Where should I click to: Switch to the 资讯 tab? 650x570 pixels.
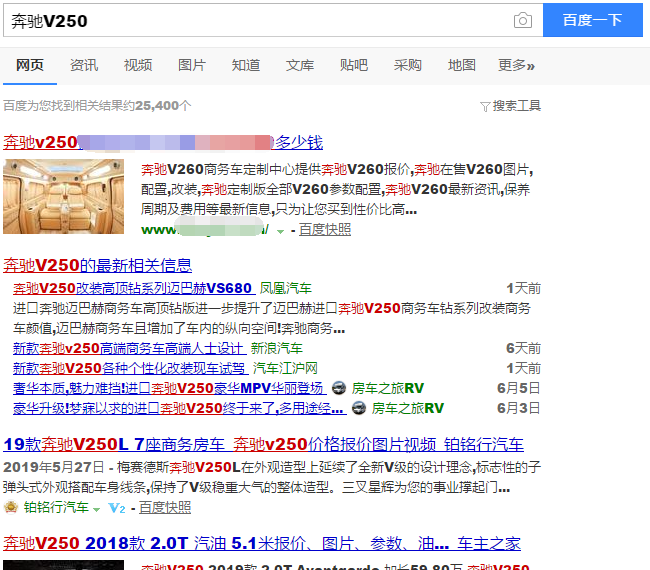coord(84,65)
